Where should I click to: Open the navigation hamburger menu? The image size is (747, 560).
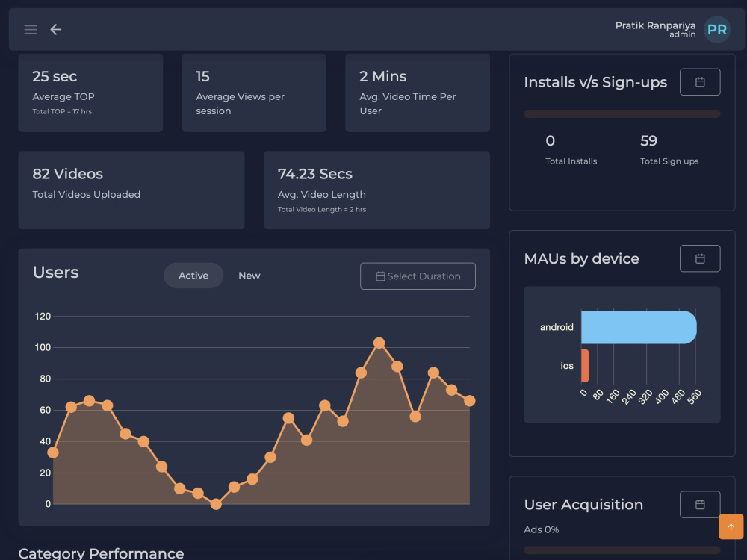coord(30,29)
